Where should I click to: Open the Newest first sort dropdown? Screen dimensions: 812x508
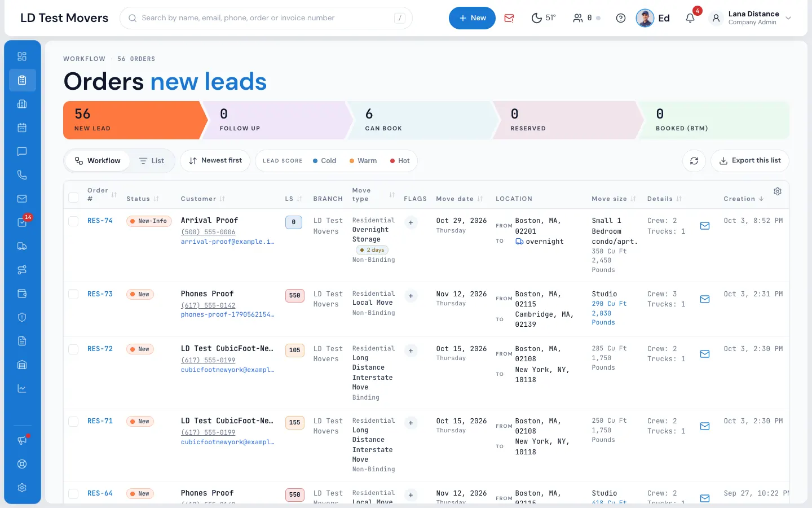point(215,161)
